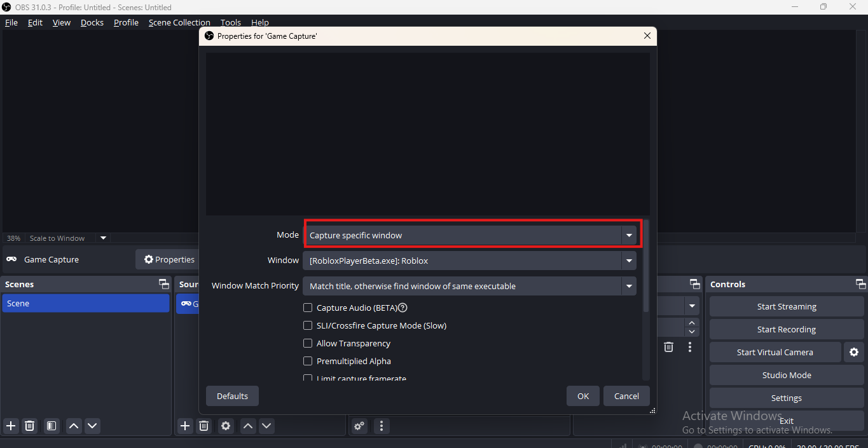Viewport: 868px width, 448px height.
Task: Move source up in the Sources panel
Action: 248,426
